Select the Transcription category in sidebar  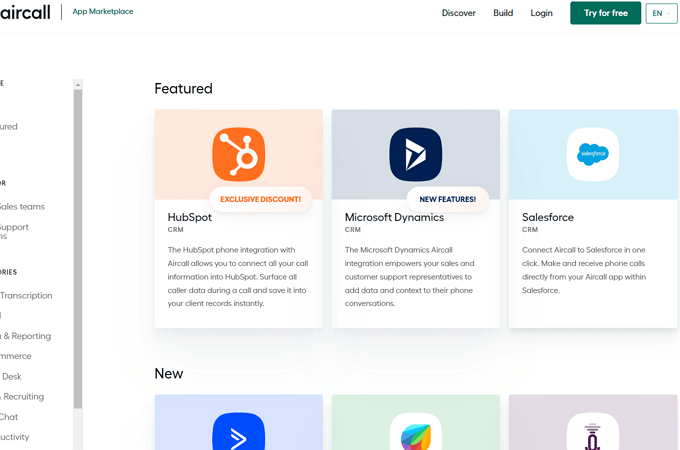[26, 296]
